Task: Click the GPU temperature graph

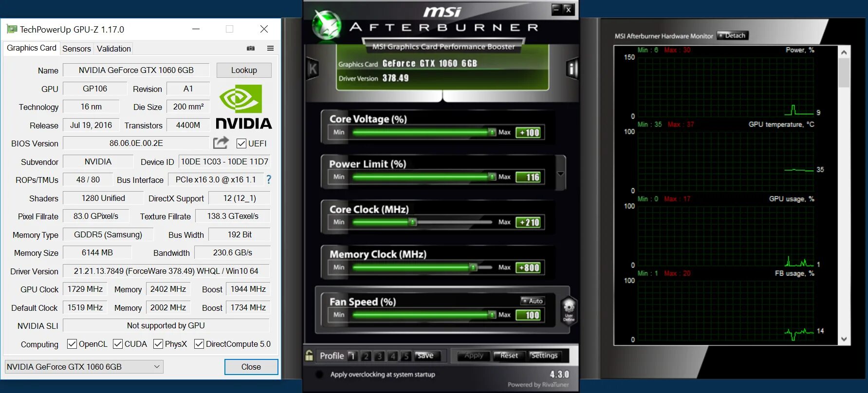Action: coord(725,161)
